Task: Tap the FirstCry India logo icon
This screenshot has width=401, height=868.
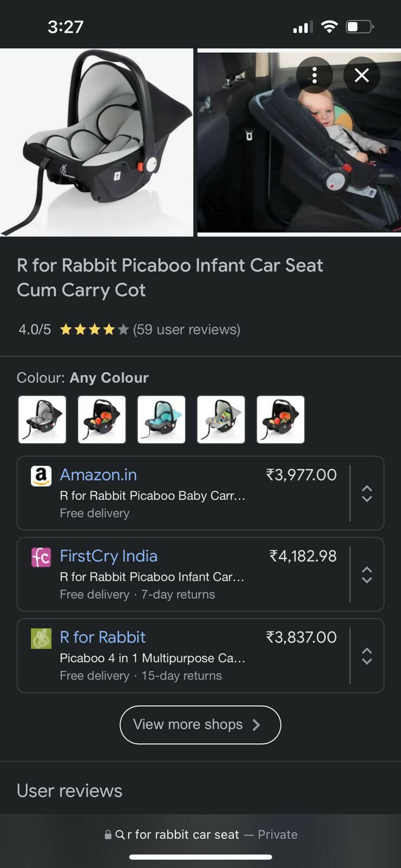Action: (41, 557)
